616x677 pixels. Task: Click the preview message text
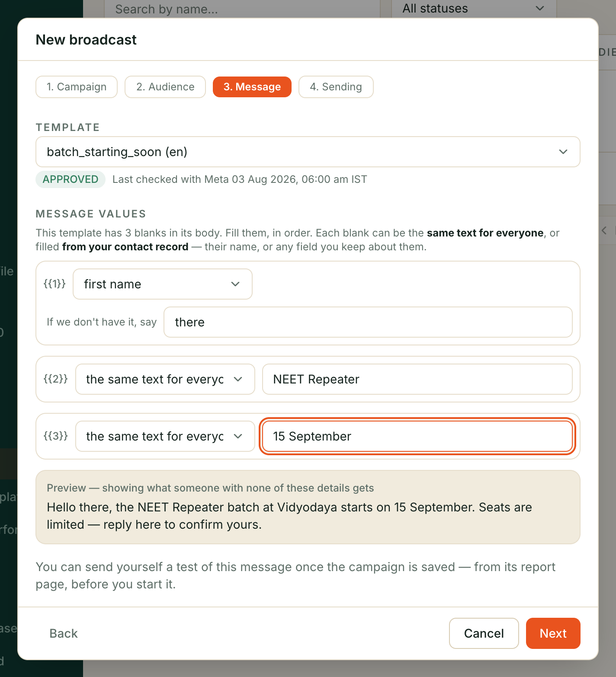[x=289, y=516]
